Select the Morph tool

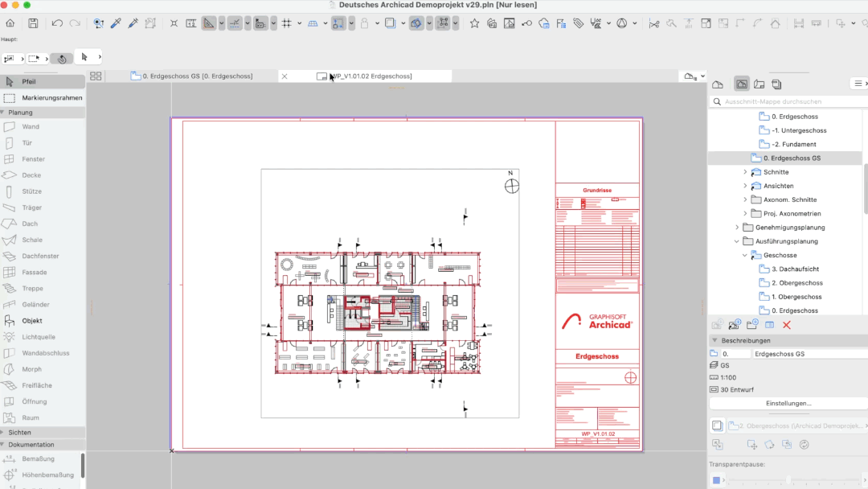click(x=31, y=369)
